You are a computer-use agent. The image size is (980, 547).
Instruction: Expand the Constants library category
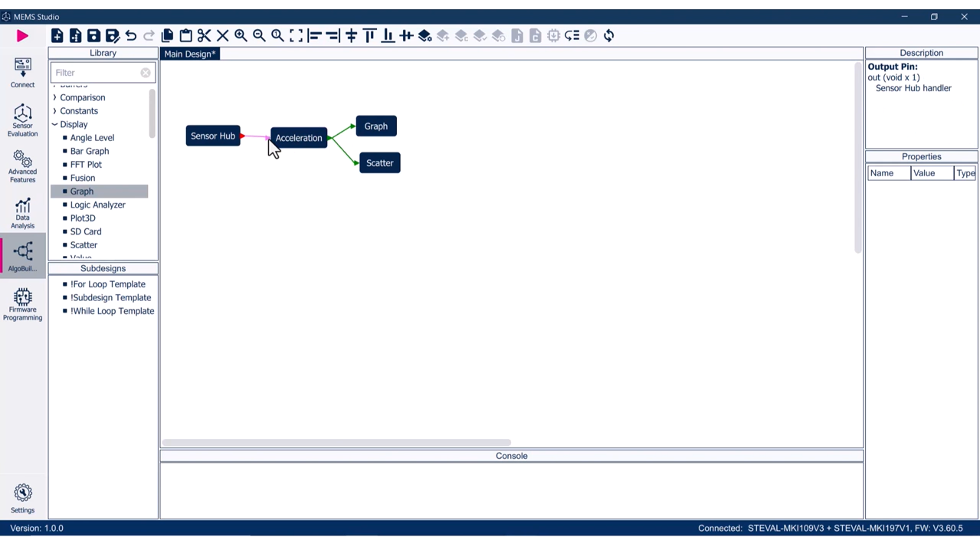coord(78,110)
